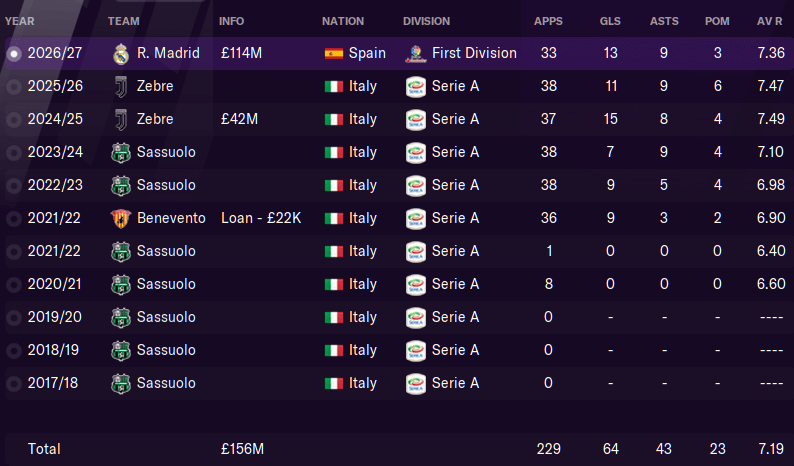
Task: Select the 2018/19 season radio button
Action: pyautogui.click(x=14, y=351)
